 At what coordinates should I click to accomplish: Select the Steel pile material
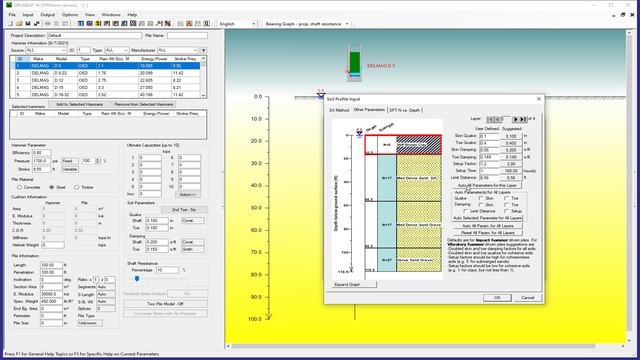pos(51,187)
